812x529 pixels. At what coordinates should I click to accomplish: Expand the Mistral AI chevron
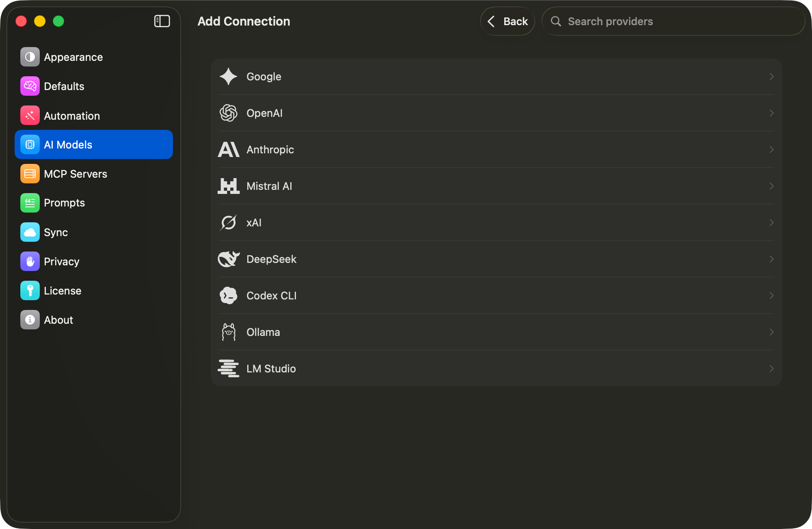(x=771, y=186)
